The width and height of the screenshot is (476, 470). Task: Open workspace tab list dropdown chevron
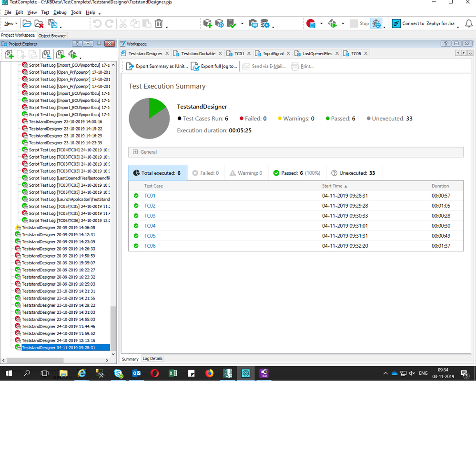[x=470, y=53]
